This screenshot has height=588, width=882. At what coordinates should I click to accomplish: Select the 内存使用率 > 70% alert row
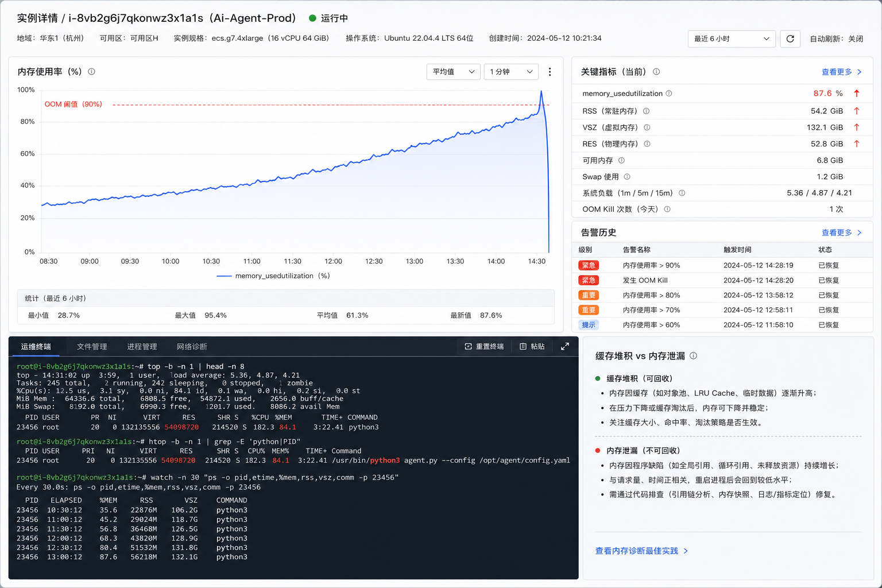click(x=722, y=310)
